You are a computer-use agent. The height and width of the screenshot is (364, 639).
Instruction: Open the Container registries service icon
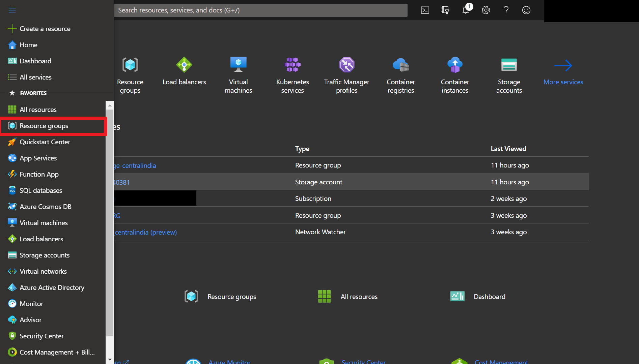tap(401, 65)
